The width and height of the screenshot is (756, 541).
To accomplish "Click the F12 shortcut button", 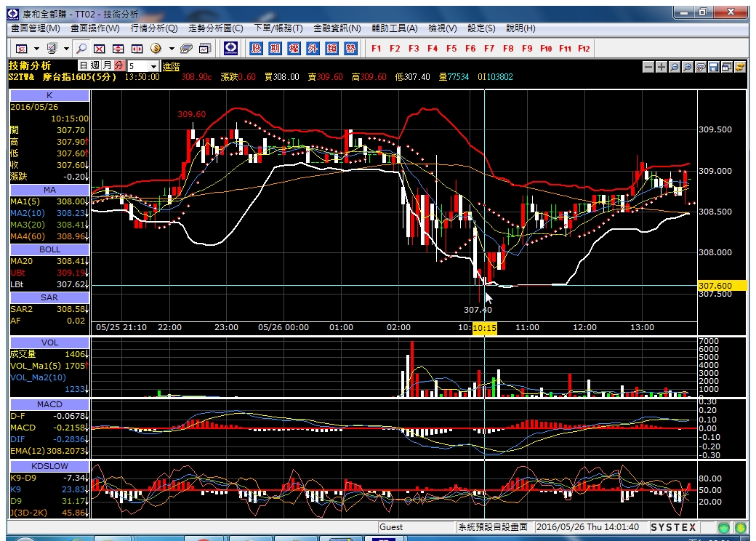I will tap(584, 49).
